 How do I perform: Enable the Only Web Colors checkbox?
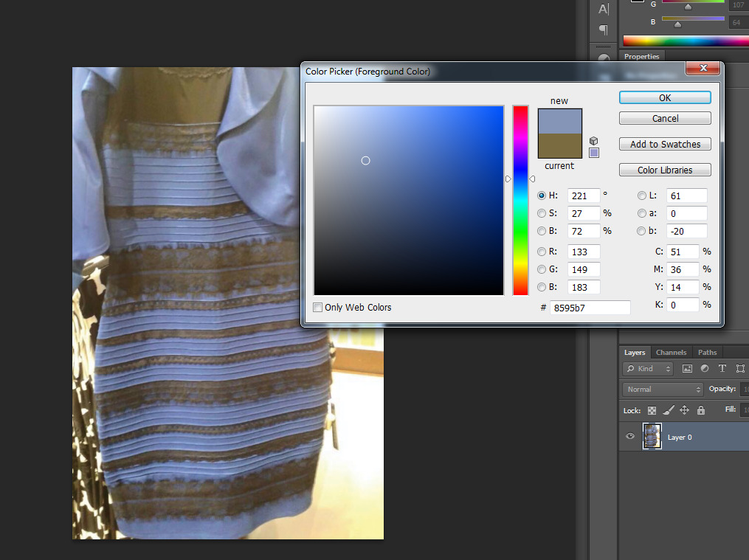pos(318,308)
